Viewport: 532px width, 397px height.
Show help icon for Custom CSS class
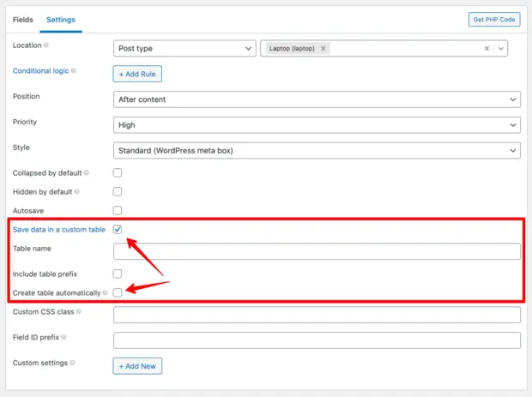pyautogui.click(x=79, y=311)
